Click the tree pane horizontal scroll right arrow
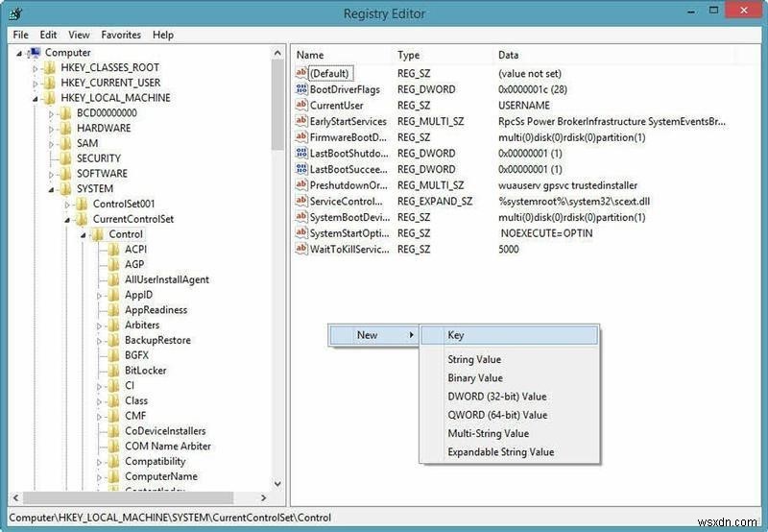The width and height of the screenshot is (768, 532). click(x=263, y=498)
